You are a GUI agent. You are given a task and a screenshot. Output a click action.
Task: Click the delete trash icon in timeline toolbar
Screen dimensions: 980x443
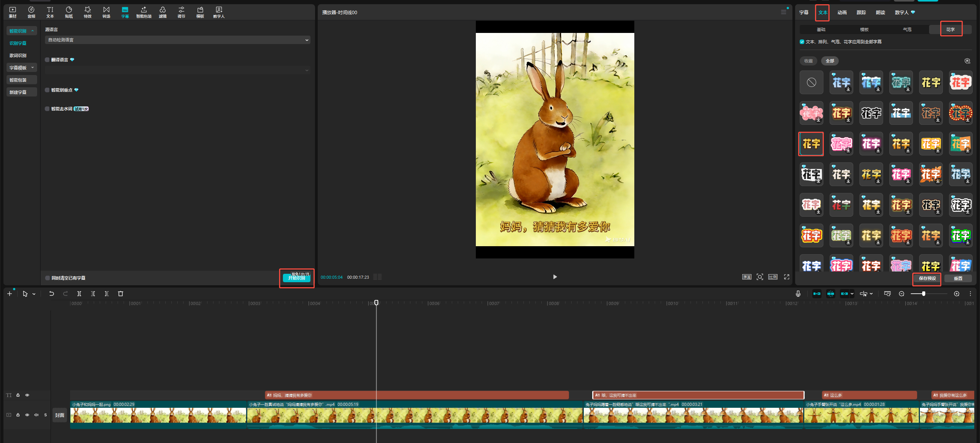click(x=121, y=294)
